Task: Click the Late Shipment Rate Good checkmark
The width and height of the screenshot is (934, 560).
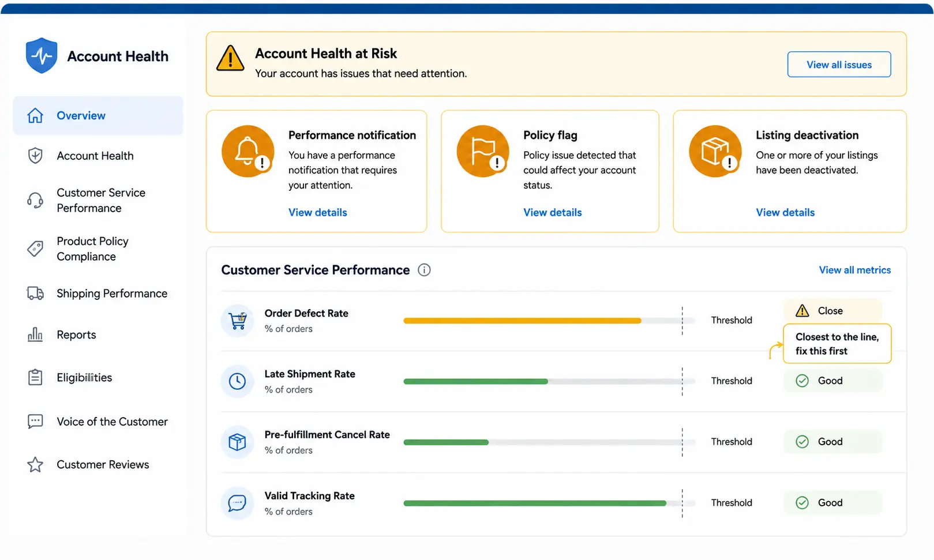Action: pos(802,381)
